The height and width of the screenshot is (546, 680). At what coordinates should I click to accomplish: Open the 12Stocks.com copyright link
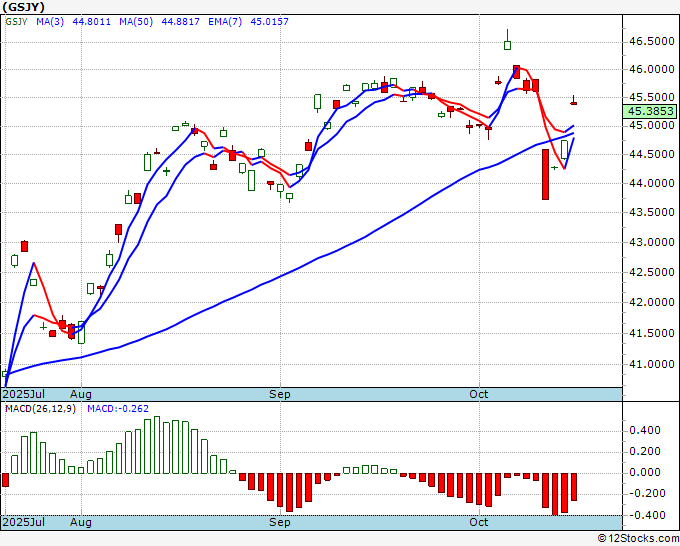pos(638,539)
